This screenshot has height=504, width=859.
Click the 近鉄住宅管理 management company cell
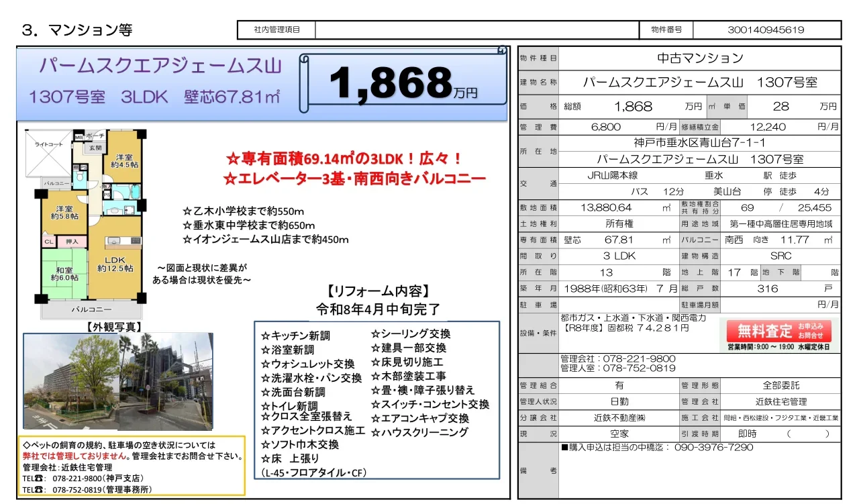780,401
